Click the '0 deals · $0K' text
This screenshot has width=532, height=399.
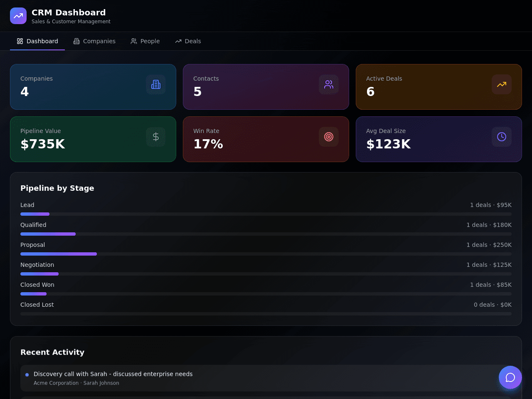click(x=493, y=305)
